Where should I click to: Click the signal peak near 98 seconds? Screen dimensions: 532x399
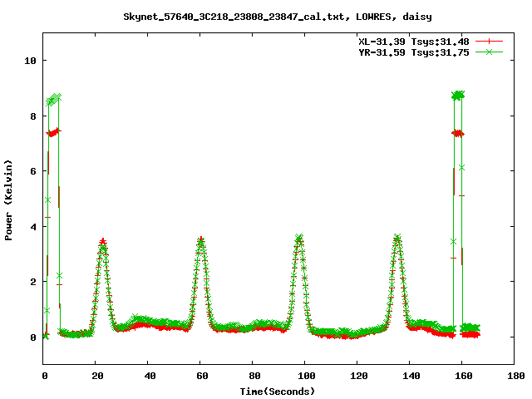pos(299,238)
